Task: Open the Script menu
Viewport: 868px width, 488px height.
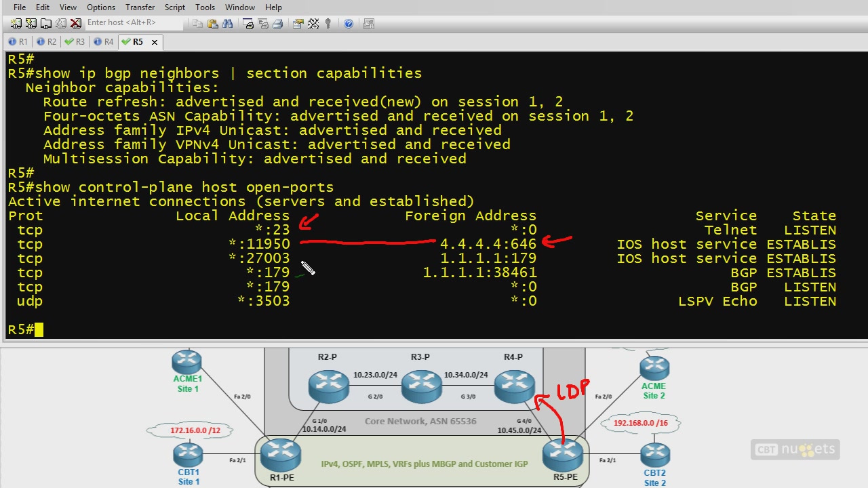Action: pos(174,7)
